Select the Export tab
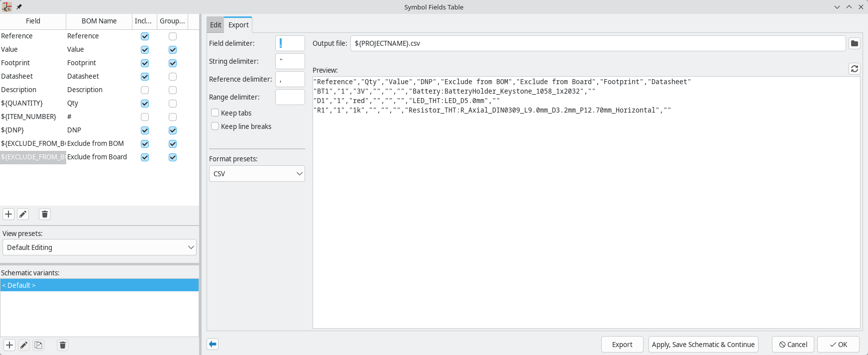 tap(238, 25)
